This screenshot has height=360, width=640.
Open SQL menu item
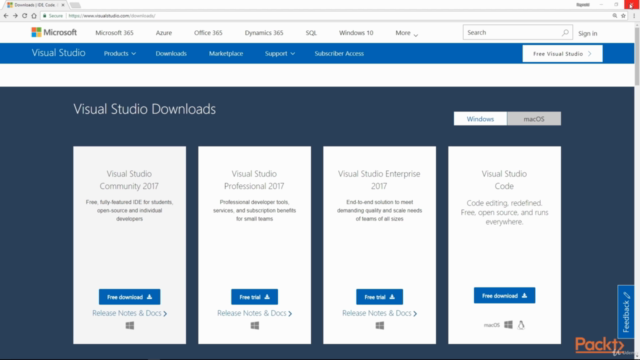point(311,33)
